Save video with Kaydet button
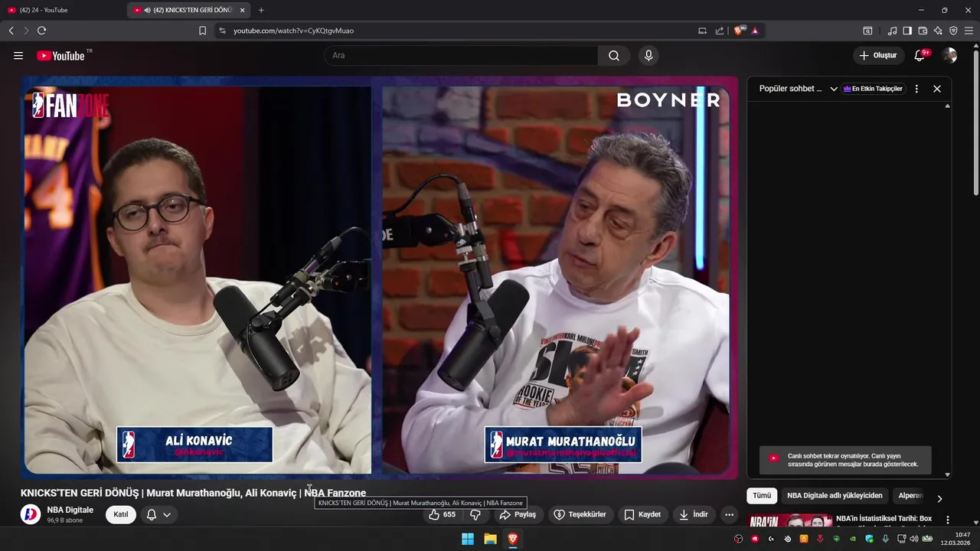The height and width of the screenshot is (551, 980). (x=642, y=514)
